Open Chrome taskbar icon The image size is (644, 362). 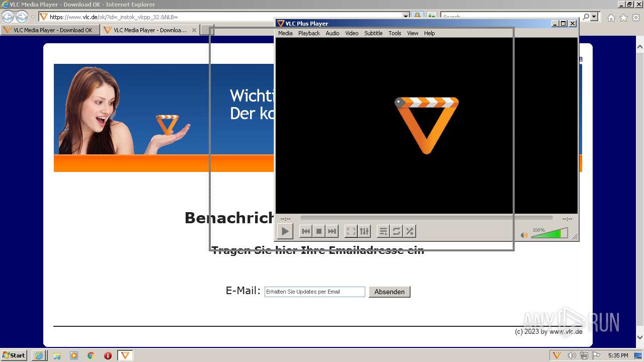(x=91, y=355)
